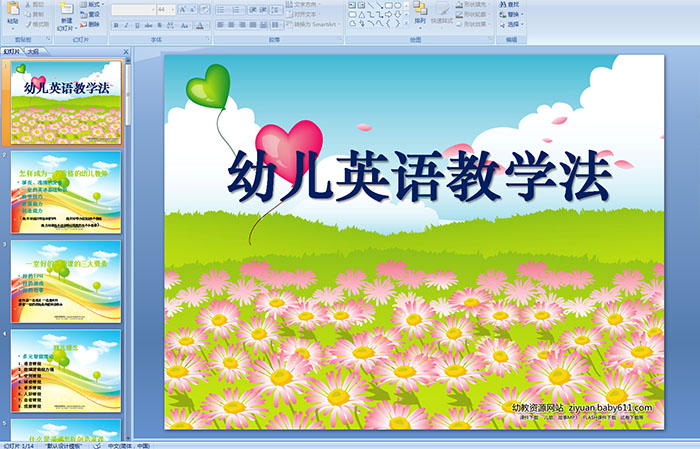Screen dimensions: 700x449
Task: Toggle Bold formatting
Action: (x=116, y=25)
